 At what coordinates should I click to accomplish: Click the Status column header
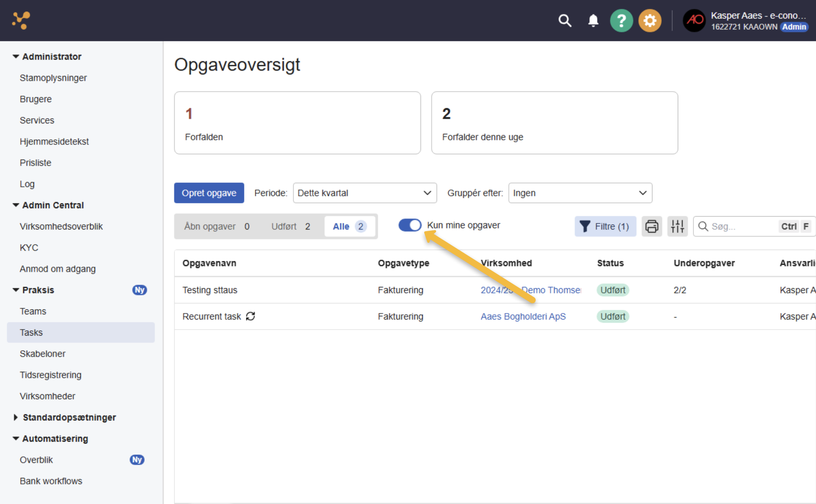(610, 263)
